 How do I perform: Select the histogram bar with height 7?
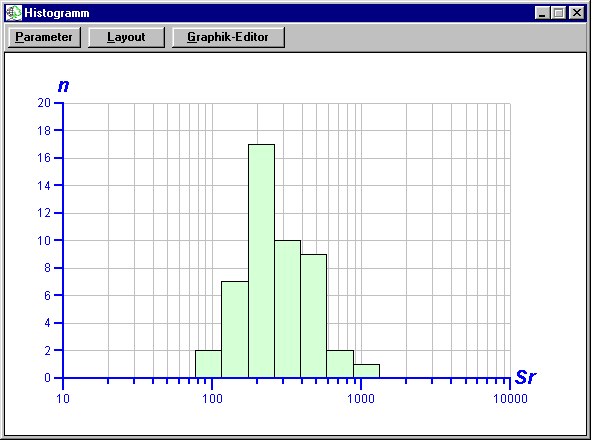235,330
